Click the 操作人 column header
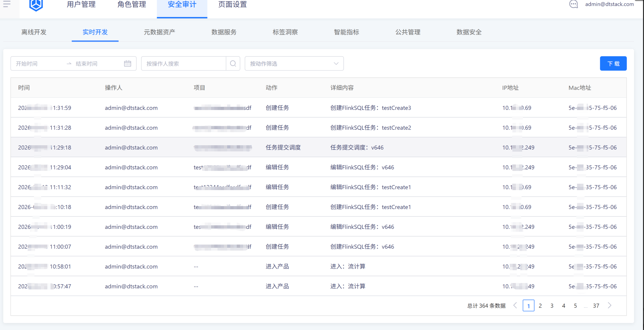This screenshot has height=330, width=644. click(114, 88)
